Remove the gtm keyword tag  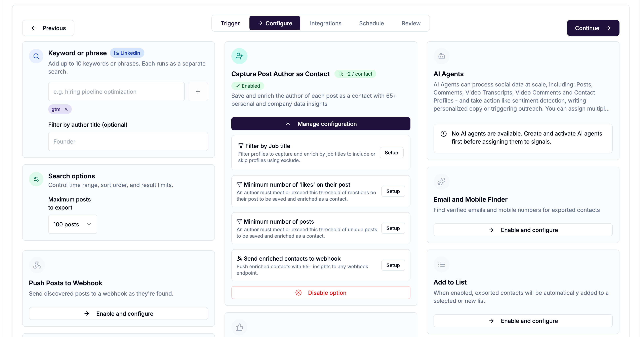66,109
